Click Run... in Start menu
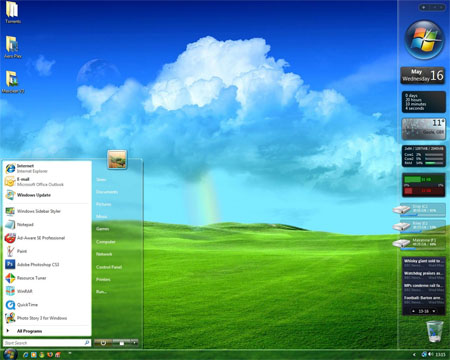This screenshot has width=450, height=360. [x=101, y=292]
